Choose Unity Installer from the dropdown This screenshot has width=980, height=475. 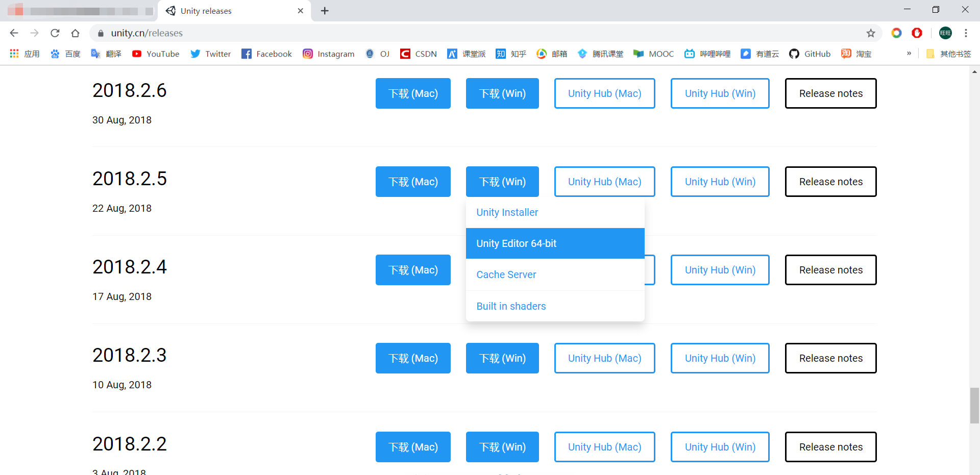click(555, 212)
